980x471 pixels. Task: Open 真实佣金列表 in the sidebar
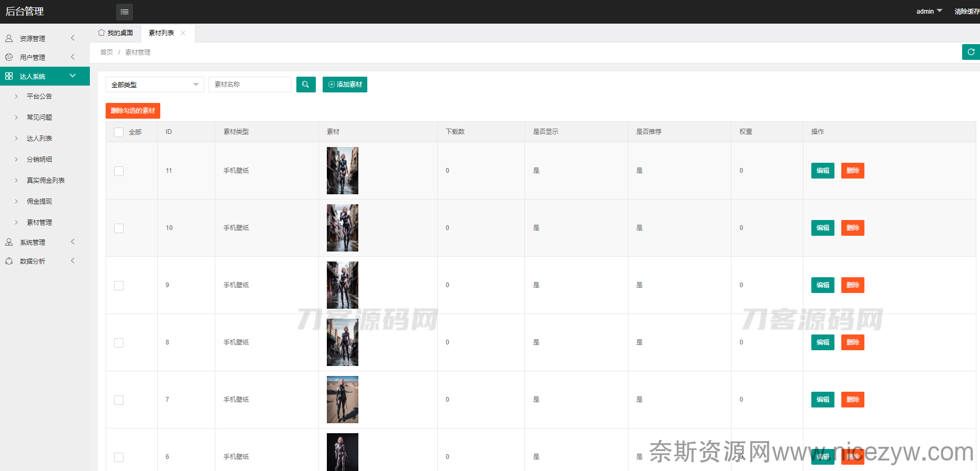tap(46, 181)
